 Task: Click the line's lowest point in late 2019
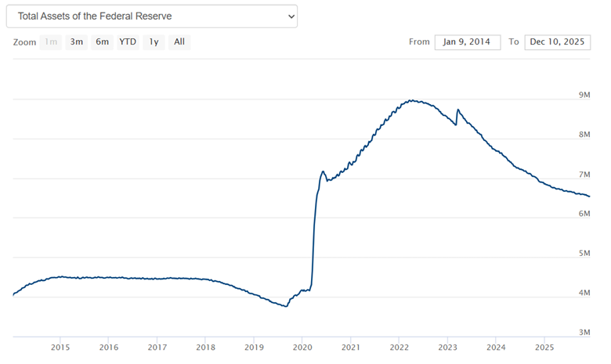(286, 306)
